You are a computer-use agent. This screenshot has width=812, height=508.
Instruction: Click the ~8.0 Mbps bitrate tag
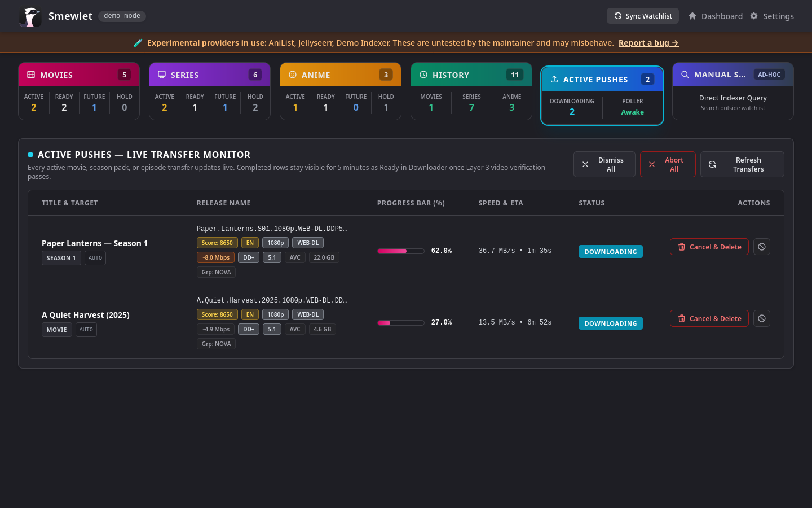[x=215, y=257]
